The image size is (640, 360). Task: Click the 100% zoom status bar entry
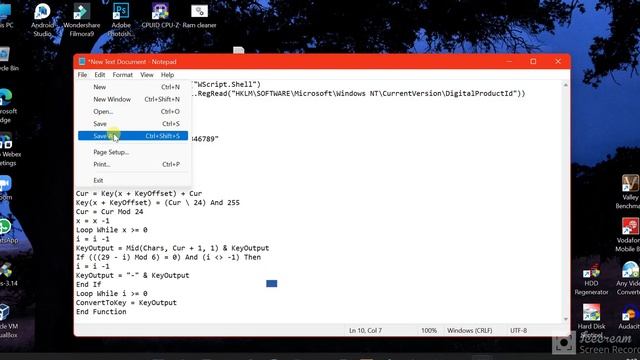coord(429,331)
